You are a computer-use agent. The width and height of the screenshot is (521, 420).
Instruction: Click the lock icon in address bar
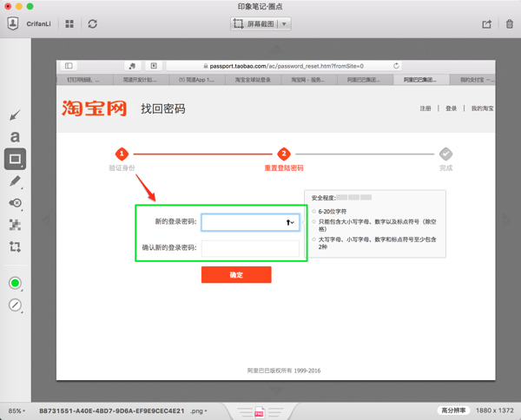pyautogui.click(x=206, y=66)
